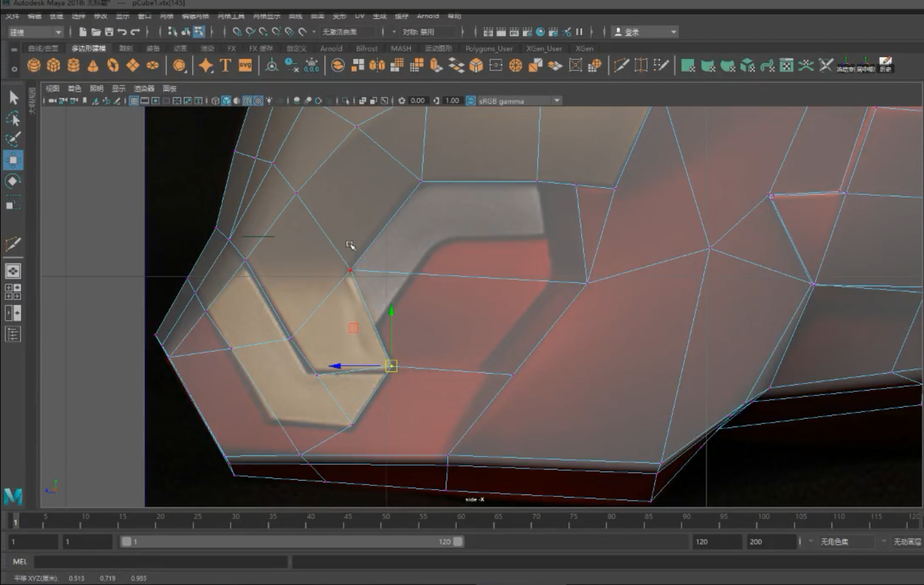This screenshot has height=585, width=924.
Task: Click the Open scene folder icon
Action: 96,31
